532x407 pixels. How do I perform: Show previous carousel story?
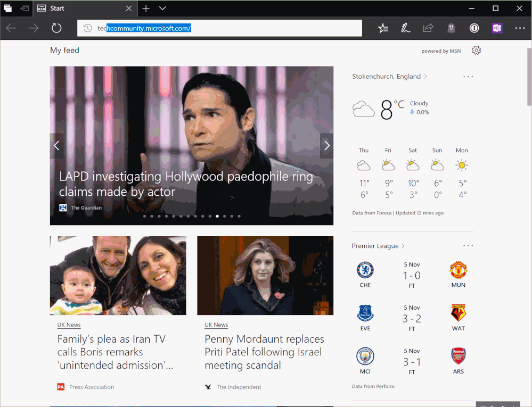tap(56, 146)
